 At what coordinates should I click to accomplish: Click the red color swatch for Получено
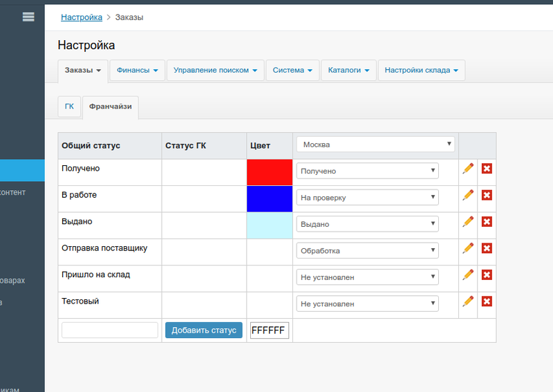pyautogui.click(x=270, y=172)
